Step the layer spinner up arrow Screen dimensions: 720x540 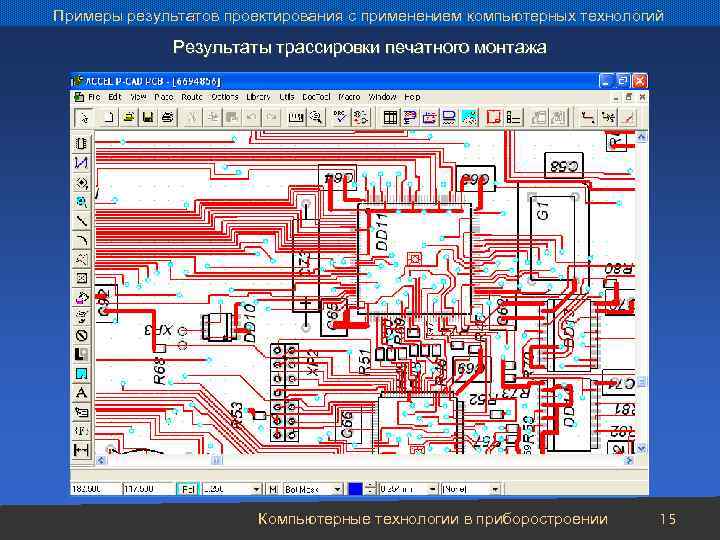click(370, 486)
